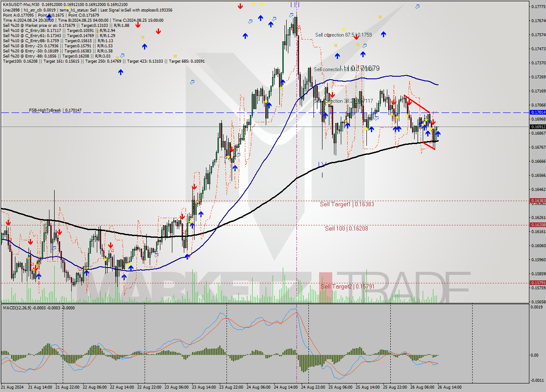Select the 'Sell Target2 | 0.15791' label

(347, 286)
